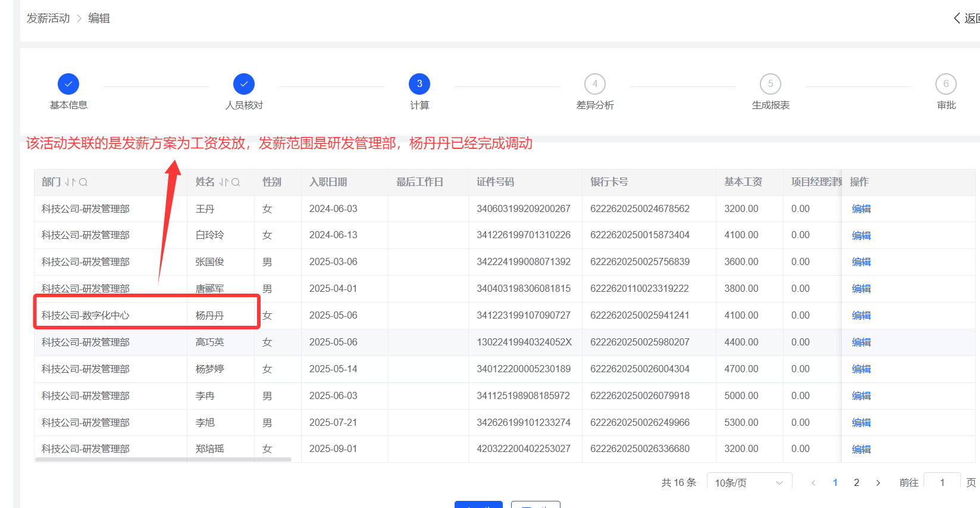
Task: Go to next page arrow
Action: tap(878, 483)
